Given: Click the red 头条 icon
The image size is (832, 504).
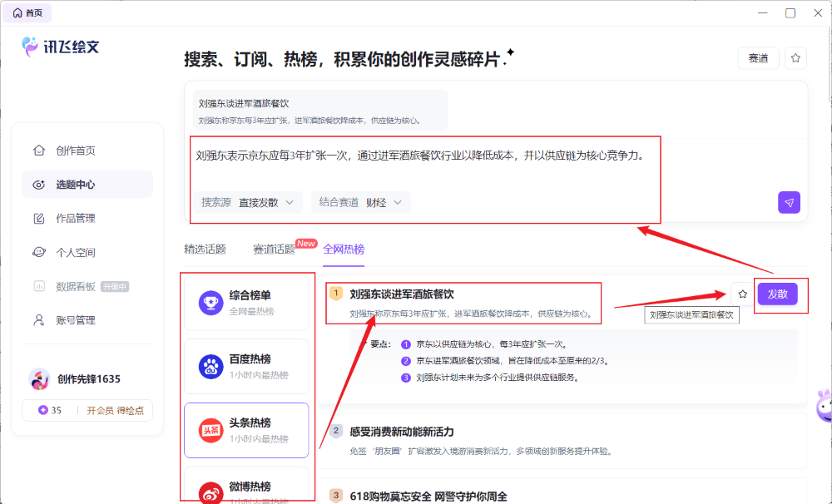Looking at the screenshot, I should [x=210, y=430].
